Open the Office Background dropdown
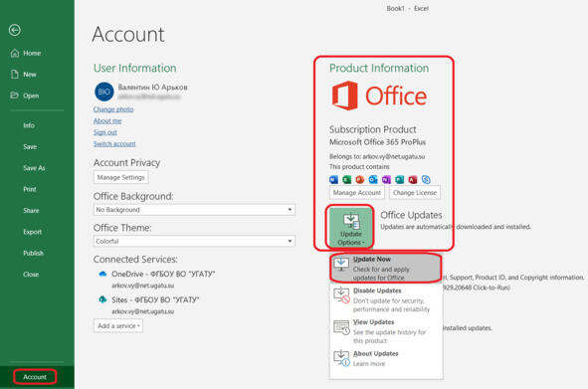Viewport: 588px width, 389px height. point(194,210)
